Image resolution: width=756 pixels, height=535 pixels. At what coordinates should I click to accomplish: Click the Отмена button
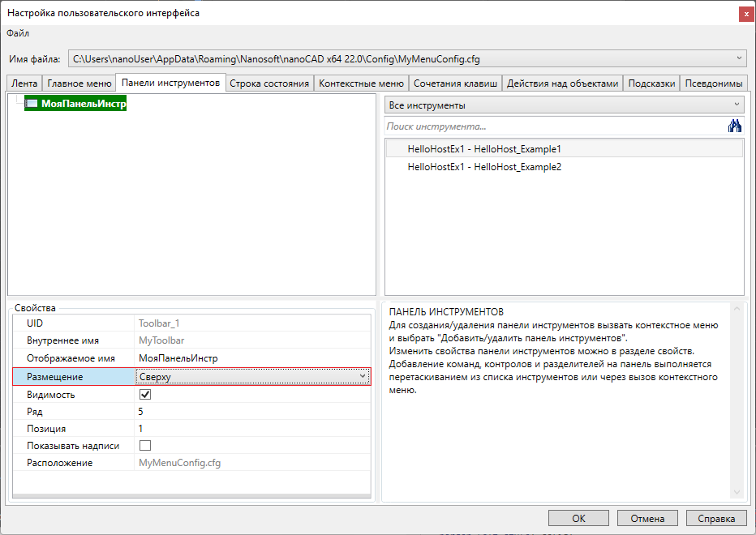[x=647, y=518]
